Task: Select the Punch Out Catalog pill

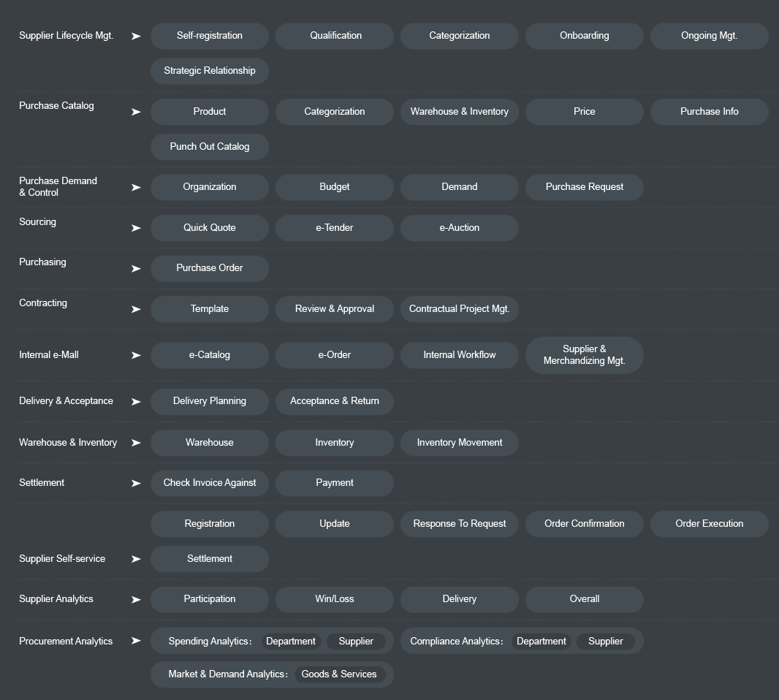Action: 210,147
